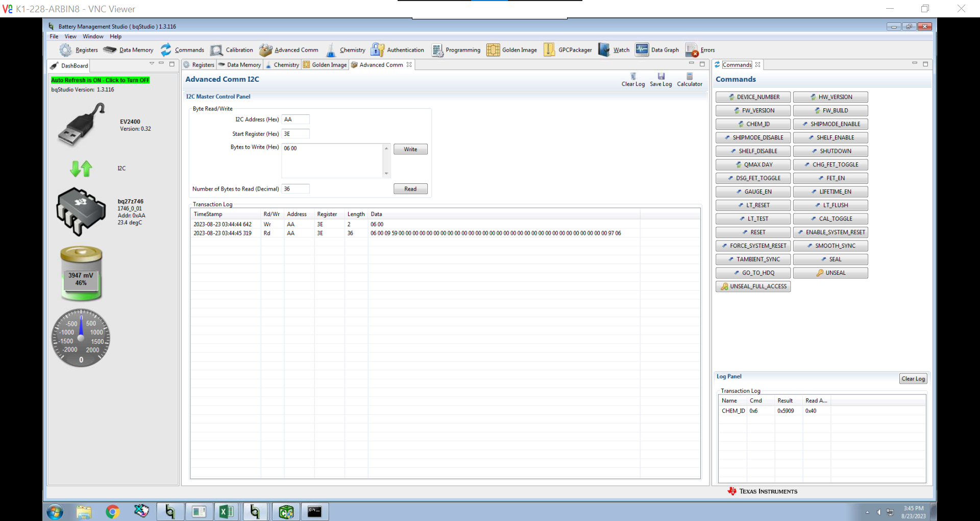Screen dimensions: 980x521
Task: Toggle the CHG_FET_TOGGLE command
Action: click(x=830, y=164)
